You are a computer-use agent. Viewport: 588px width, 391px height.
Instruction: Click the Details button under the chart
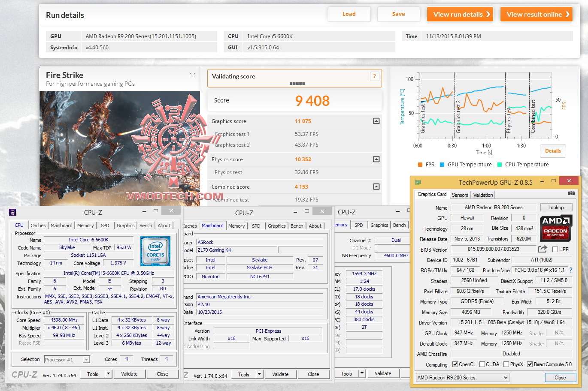553,151
